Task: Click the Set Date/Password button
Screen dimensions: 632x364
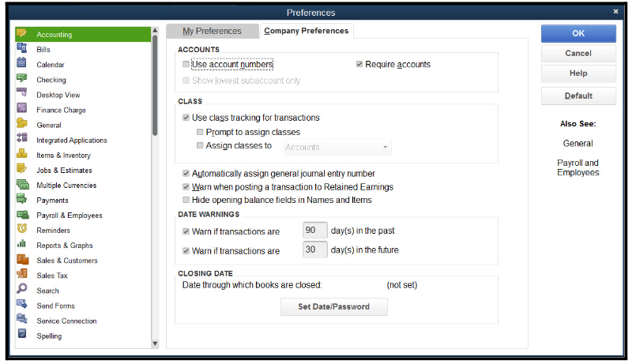Action: (x=333, y=306)
